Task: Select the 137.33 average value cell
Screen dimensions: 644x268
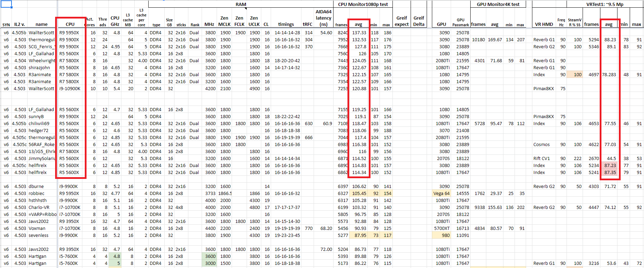Action: click(x=359, y=32)
